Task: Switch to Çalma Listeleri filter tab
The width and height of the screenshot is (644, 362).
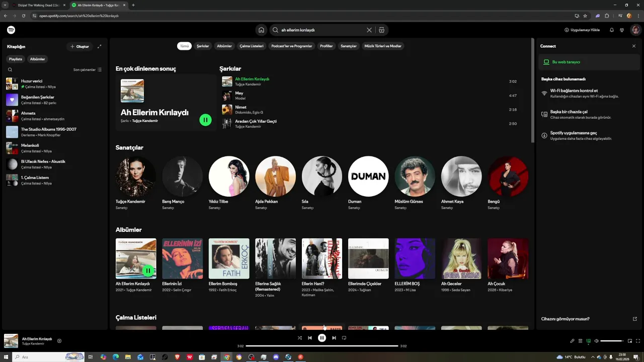Action: (x=252, y=46)
